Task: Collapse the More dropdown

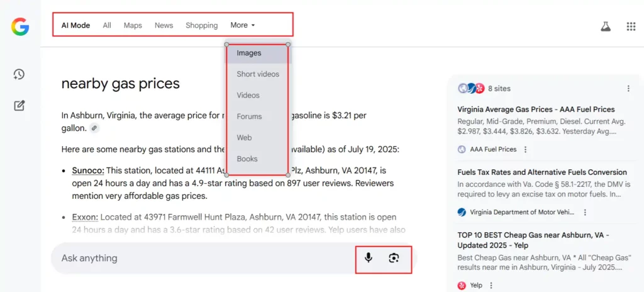Action: coord(243,25)
